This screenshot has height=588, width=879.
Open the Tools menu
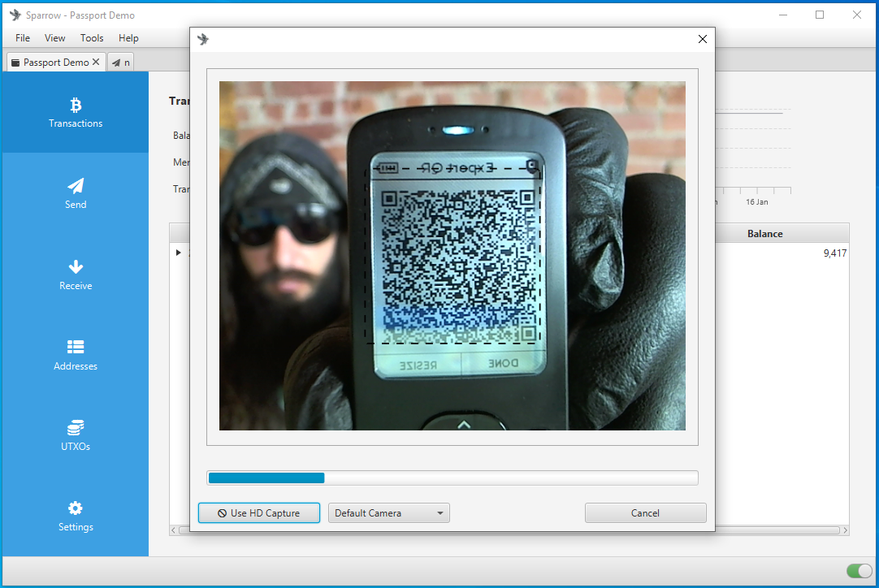[91, 37]
